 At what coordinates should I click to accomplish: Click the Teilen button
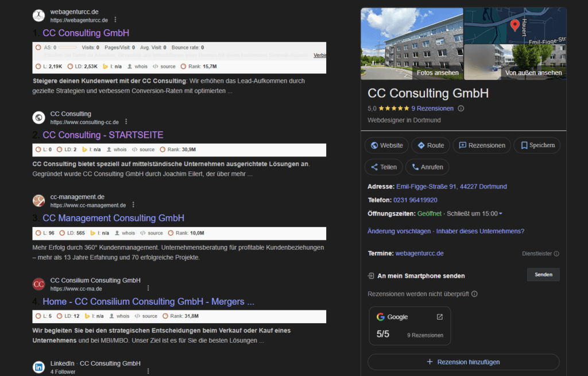384,167
